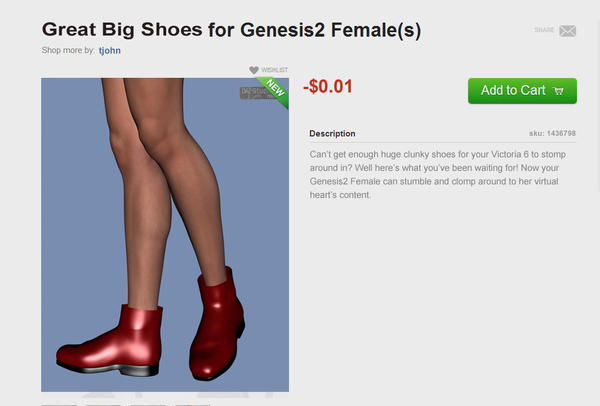Select the second thumbnail below the main image
The width and height of the screenshot is (600, 406).
(x=103, y=405)
